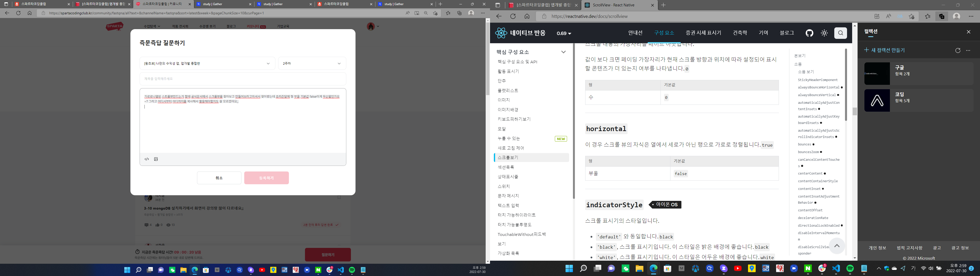This screenshot has height=276, width=980.
Task: Click zoom-out icon in left address bar
Action: point(426,13)
